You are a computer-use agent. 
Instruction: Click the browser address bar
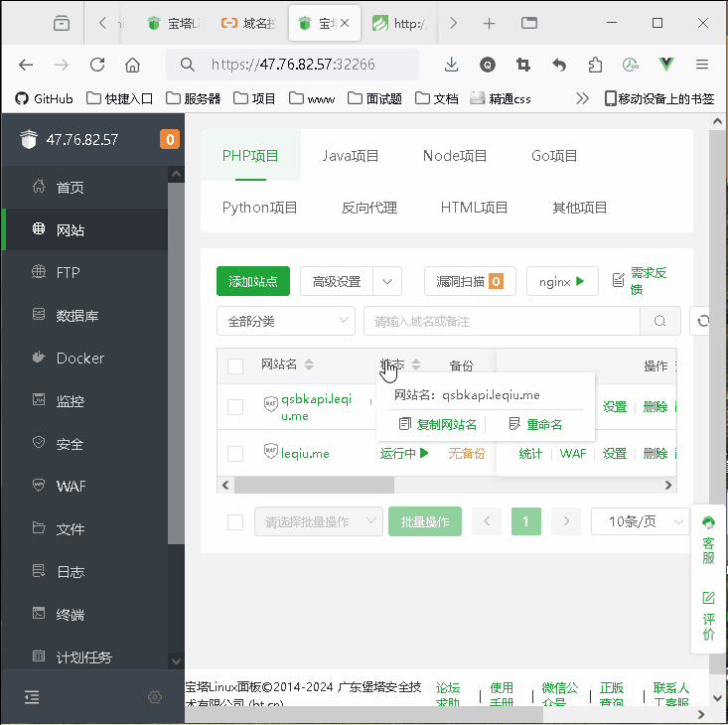pyautogui.click(x=293, y=65)
